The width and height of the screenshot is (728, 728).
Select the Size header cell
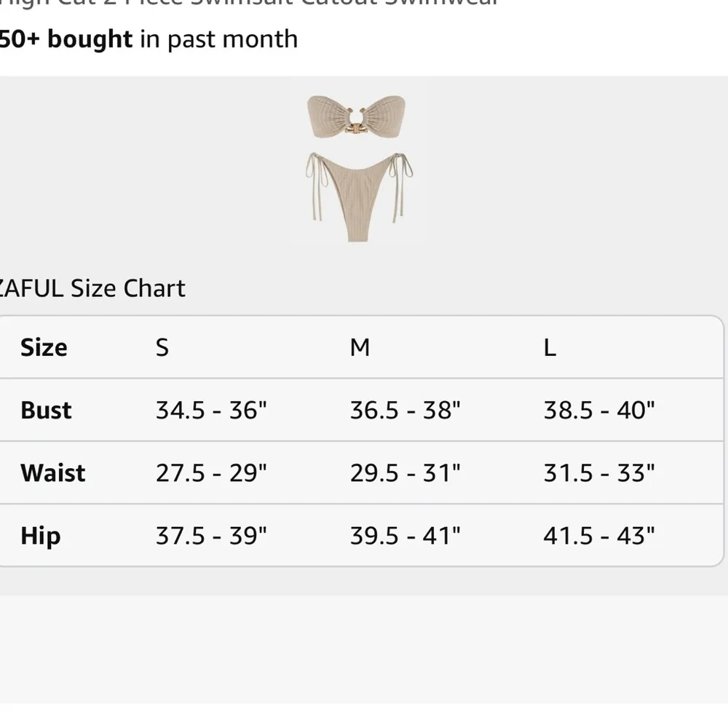click(x=44, y=347)
